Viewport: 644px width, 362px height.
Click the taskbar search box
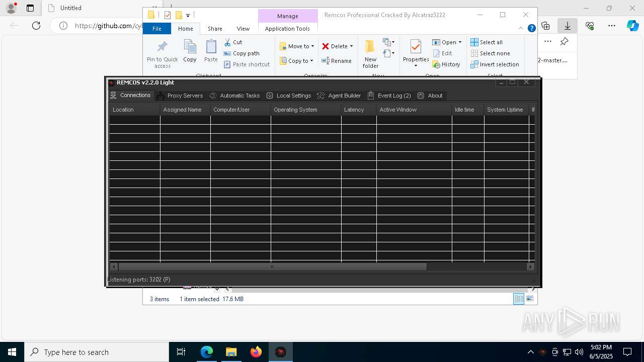point(97,352)
